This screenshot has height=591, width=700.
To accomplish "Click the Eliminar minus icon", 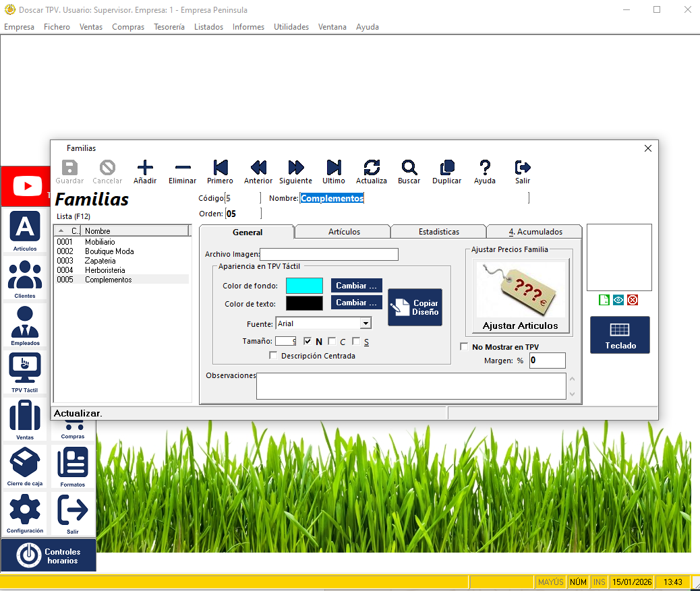I will point(183,168).
